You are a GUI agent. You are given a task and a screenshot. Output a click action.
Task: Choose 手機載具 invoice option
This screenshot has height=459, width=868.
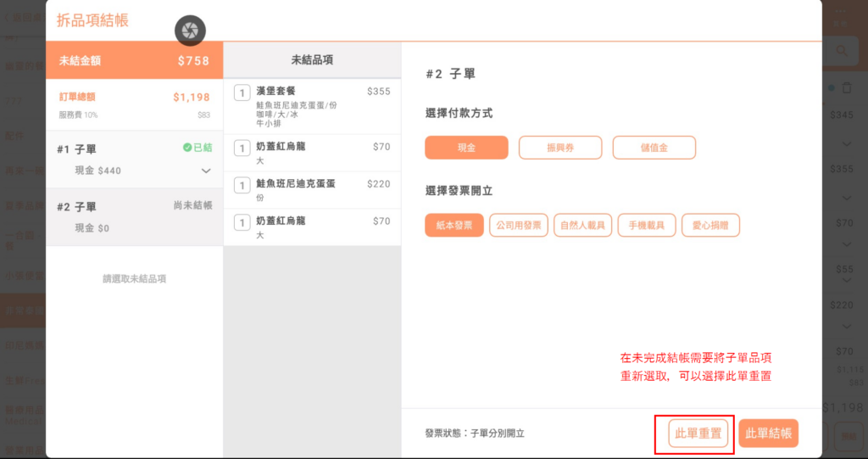coord(647,225)
